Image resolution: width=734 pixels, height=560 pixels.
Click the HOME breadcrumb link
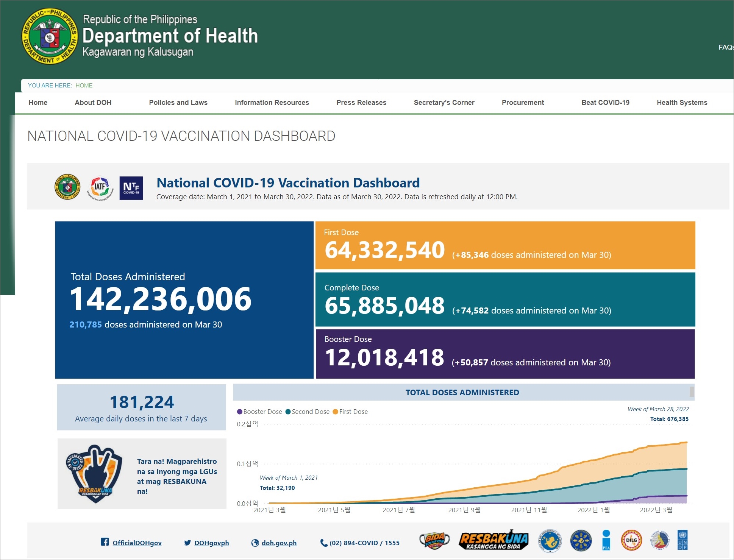84,86
